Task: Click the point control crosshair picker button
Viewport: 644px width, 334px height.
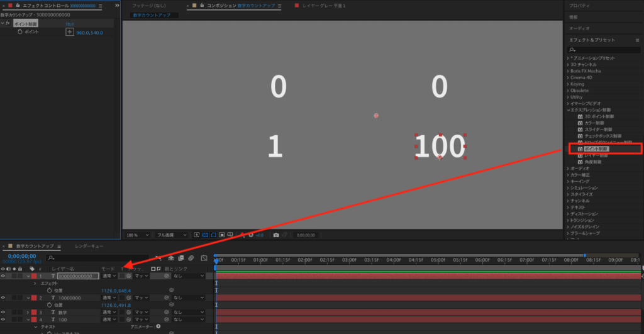Action: pos(70,32)
